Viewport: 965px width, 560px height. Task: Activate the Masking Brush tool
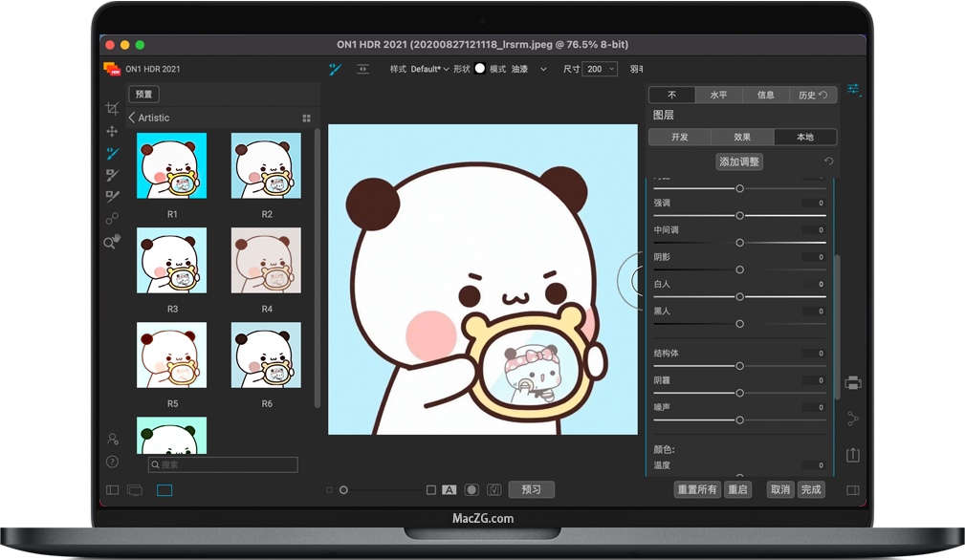pos(112,154)
